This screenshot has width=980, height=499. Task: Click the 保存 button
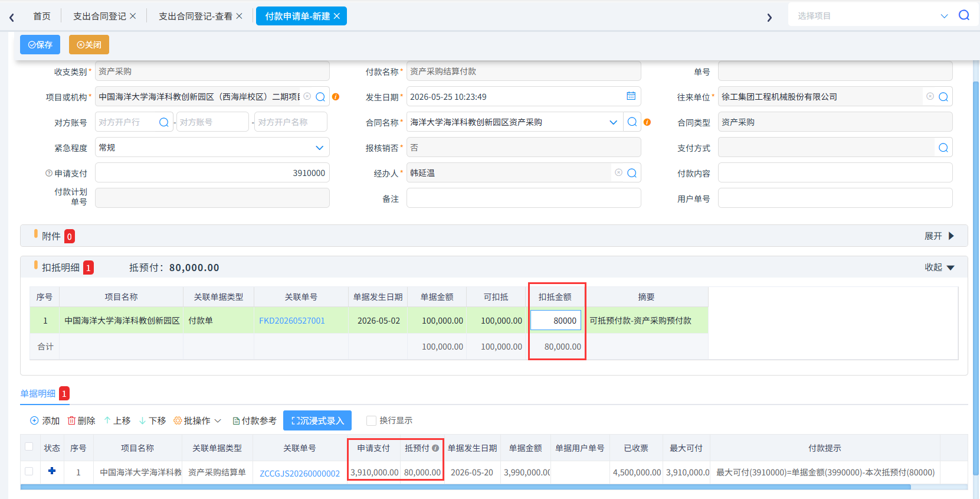40,45
